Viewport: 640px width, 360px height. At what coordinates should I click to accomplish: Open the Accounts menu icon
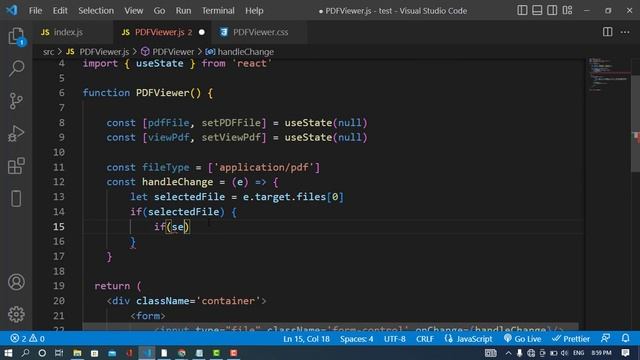[x=16, y=282]
